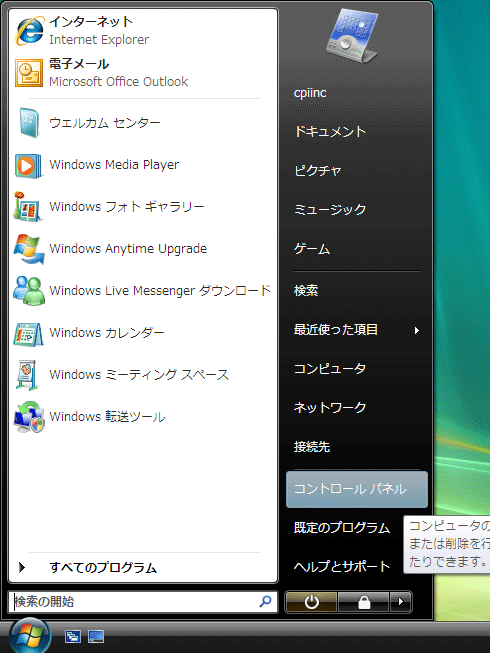Screen dimensions: 490x653
Task: Open the cpiinc user folder
Action: pyautogui.click(x=310, y=93)
